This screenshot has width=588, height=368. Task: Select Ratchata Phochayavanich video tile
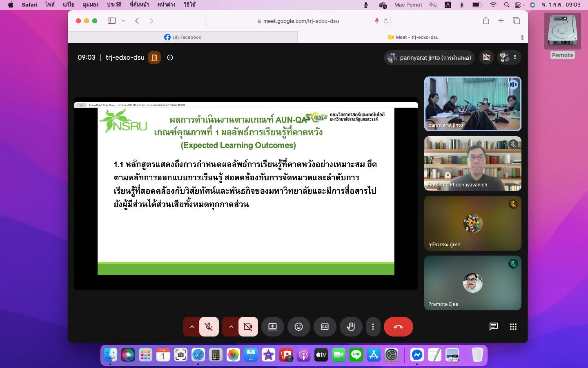(x=473, y=164)
